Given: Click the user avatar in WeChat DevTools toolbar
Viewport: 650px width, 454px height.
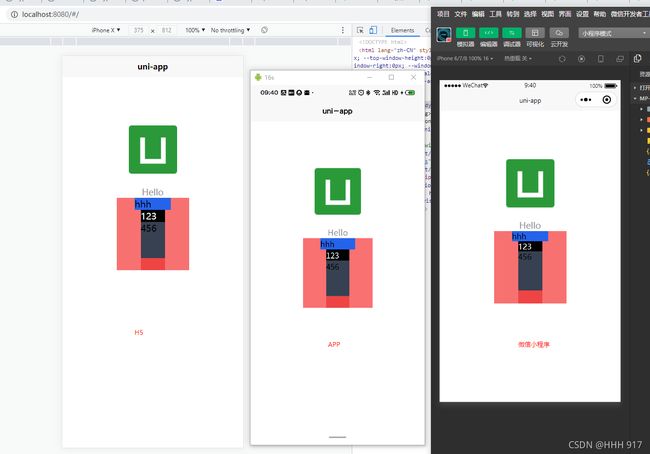Looking at the screenshot, I should (444, 35).
